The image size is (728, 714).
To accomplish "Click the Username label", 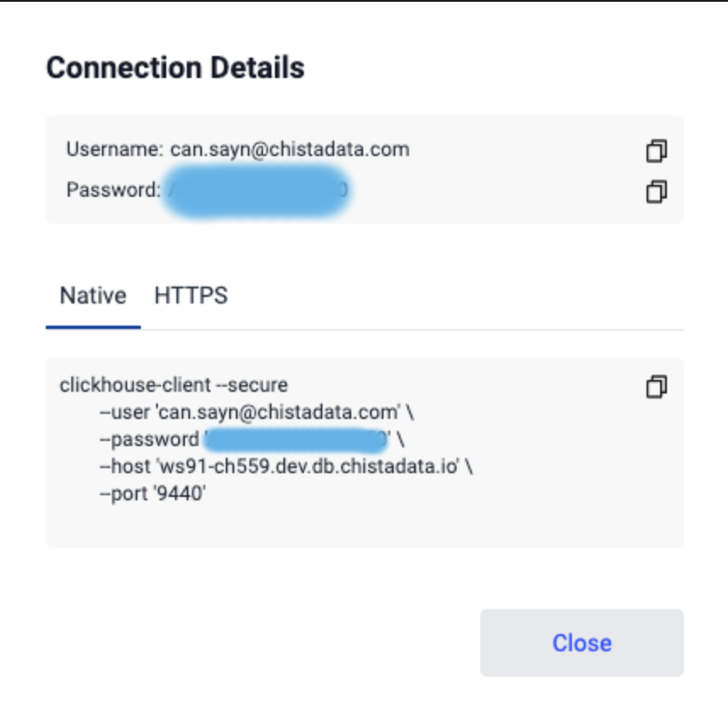I will 115,149.
